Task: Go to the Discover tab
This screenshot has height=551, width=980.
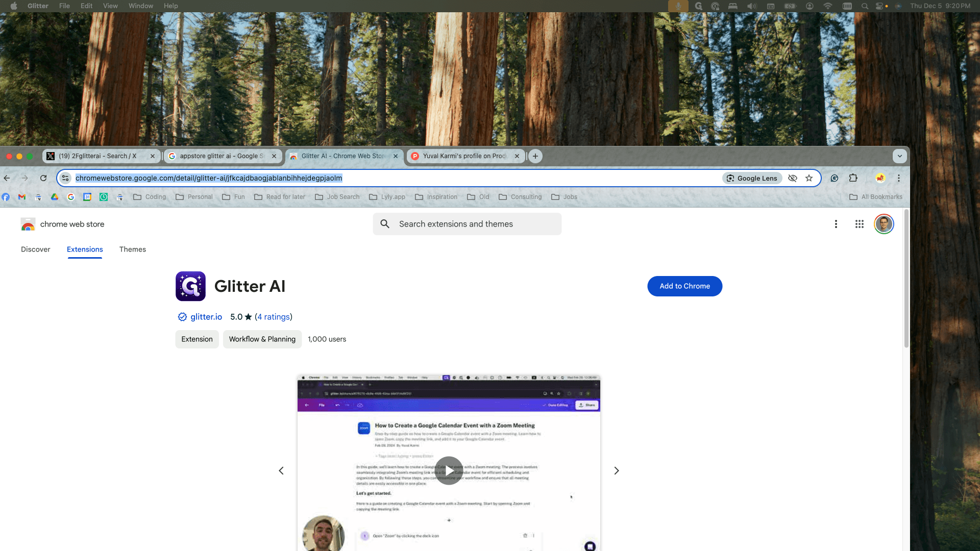Action: point(36,249)
